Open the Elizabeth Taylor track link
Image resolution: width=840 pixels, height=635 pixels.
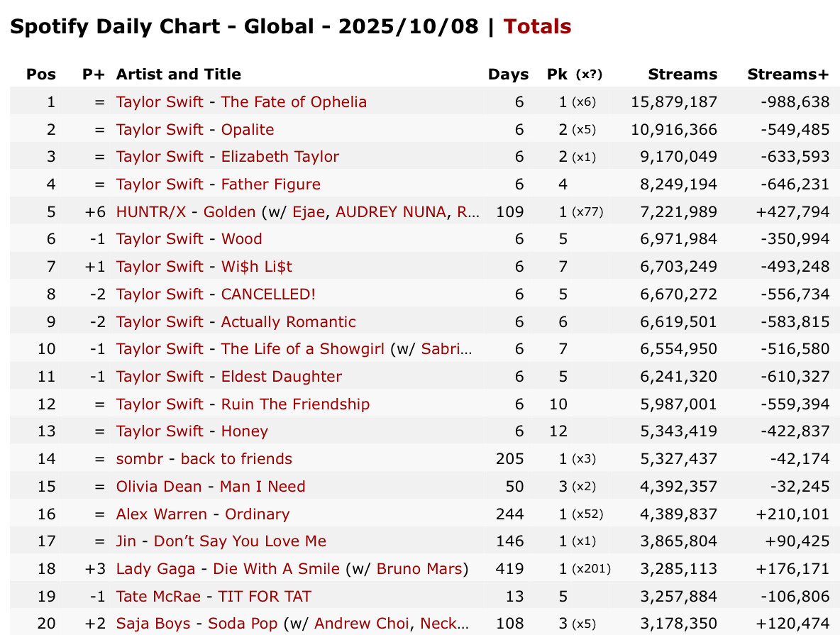point(280,157)
